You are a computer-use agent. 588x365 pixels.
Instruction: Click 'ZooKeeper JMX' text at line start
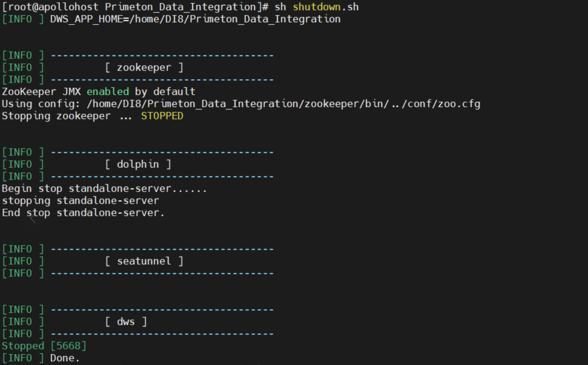(41, 91)
